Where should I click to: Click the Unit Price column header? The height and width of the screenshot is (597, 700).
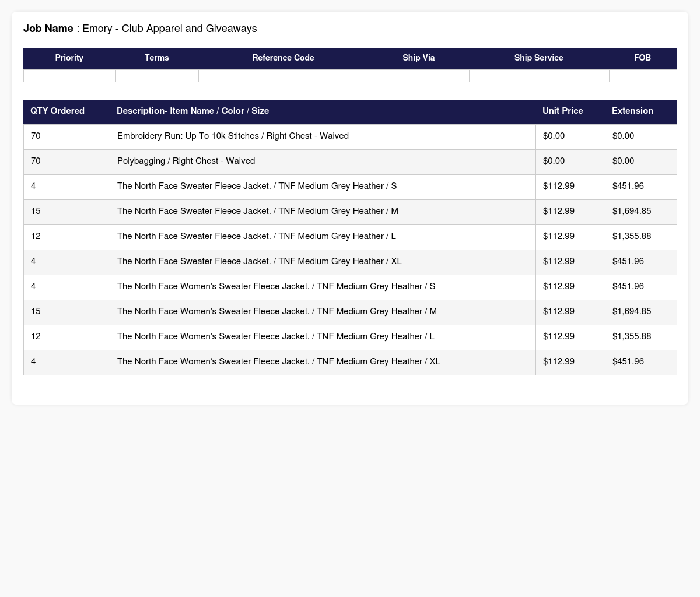click(562, 111)
